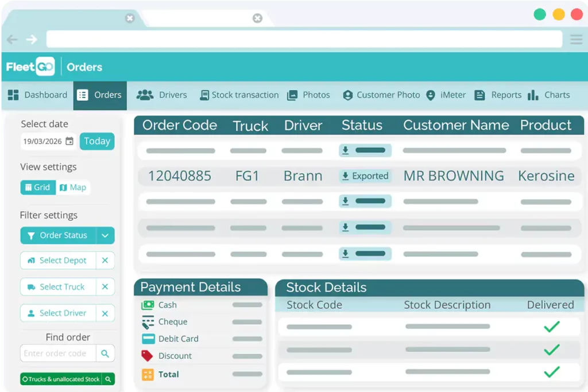The width and height of the screenshot is (588, 392).
Task: Click the Exported status badge
Action: [365, 176]
